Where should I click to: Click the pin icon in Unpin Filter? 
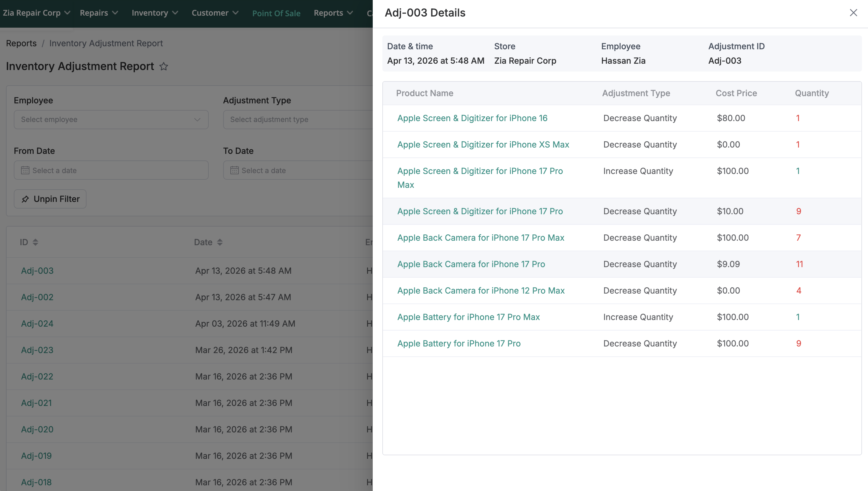click(25, 199)
